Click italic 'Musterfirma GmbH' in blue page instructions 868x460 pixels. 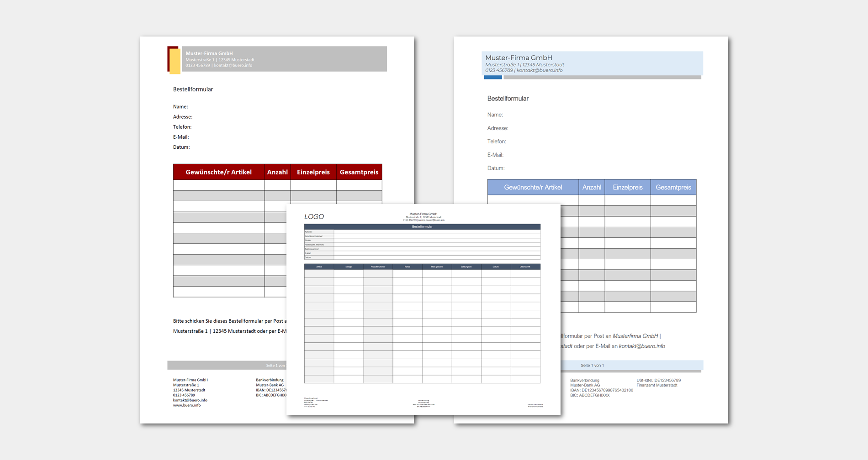(635, 336)
